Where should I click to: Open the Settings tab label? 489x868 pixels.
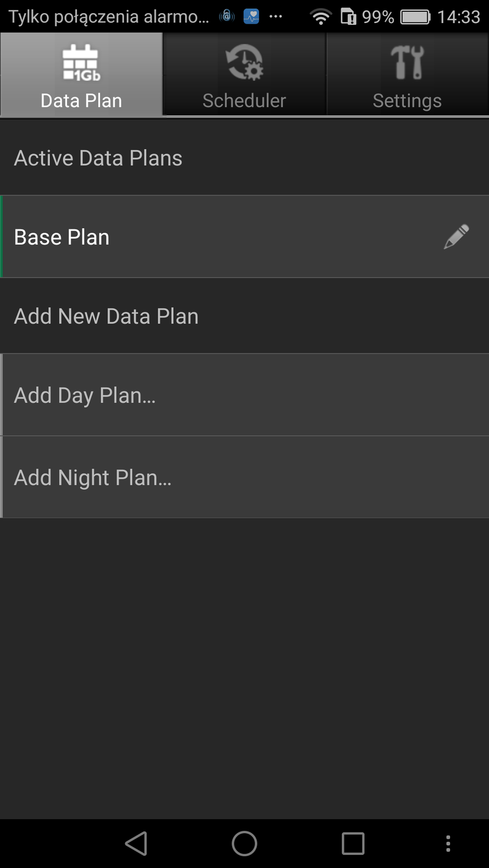[407, 100]
